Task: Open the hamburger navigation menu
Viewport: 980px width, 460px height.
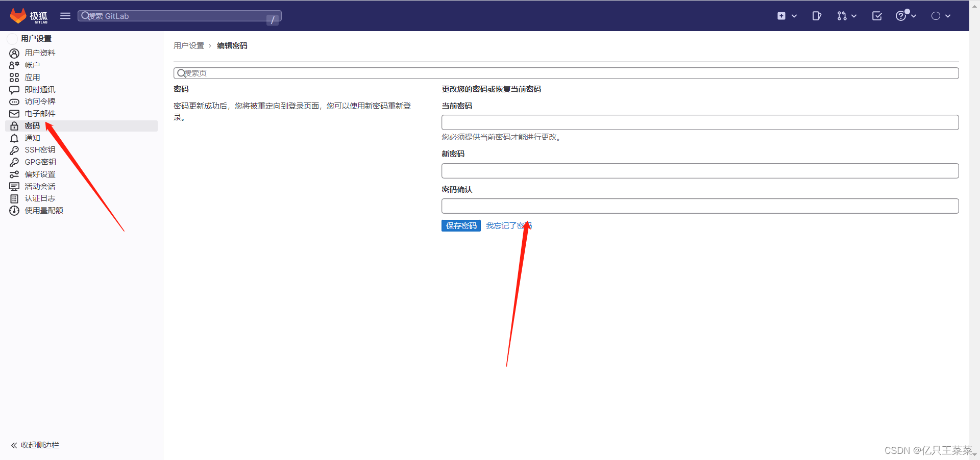Action: tap(65, 16)
